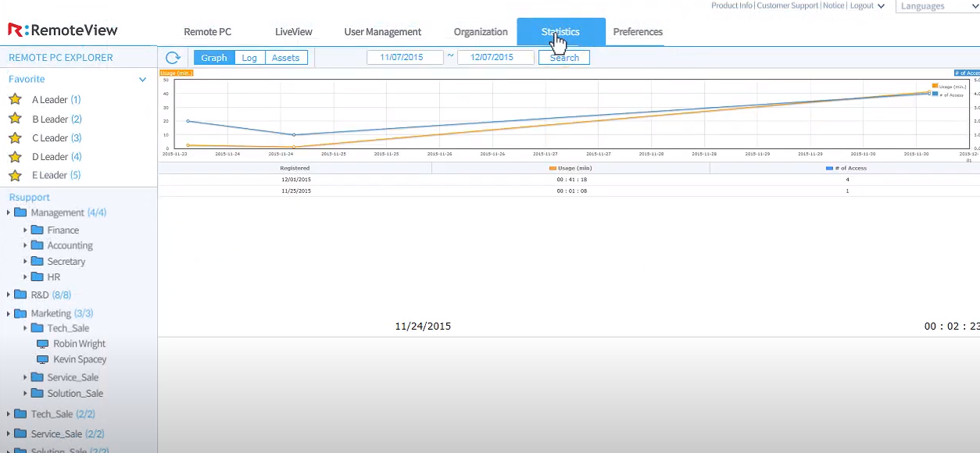Click the Registered column header
This screenshot has height=453, width=980.
pos(295,168)
